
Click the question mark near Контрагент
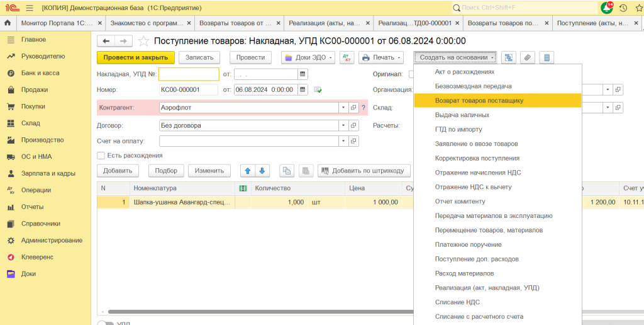pos(363,108)
